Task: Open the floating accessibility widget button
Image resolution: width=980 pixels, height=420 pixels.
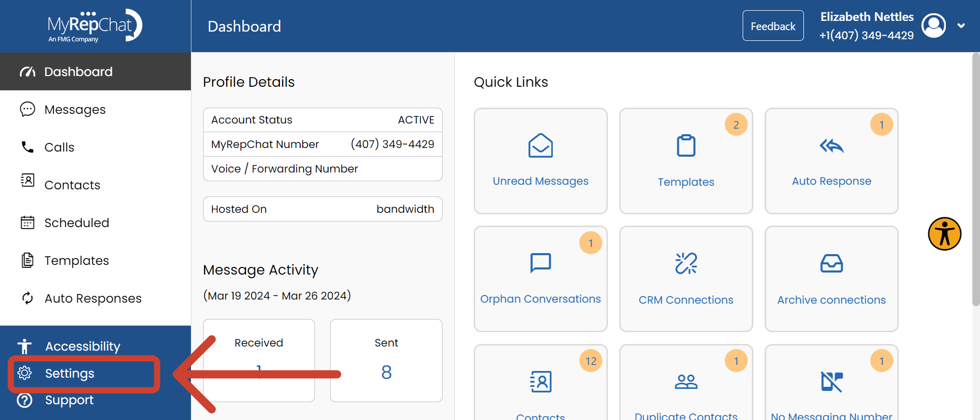Action: pos(945,234)
